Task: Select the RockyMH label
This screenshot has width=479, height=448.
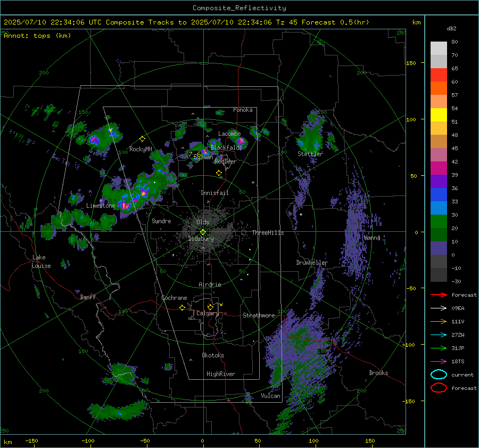Action: tap(141, 149)
